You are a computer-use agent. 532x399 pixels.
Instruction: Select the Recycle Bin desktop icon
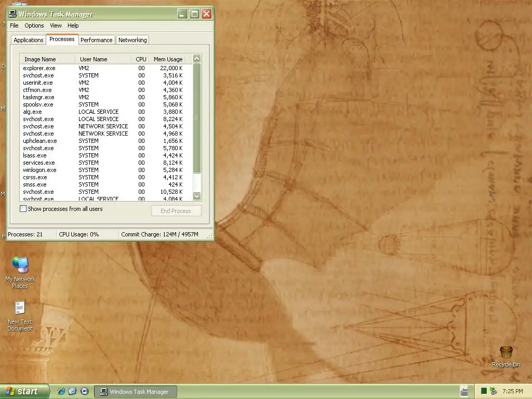click(x=506, y=356)
